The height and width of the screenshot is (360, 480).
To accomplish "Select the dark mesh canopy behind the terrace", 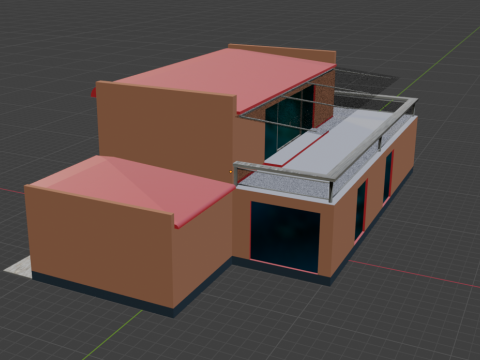I will [x=365, y=87].
